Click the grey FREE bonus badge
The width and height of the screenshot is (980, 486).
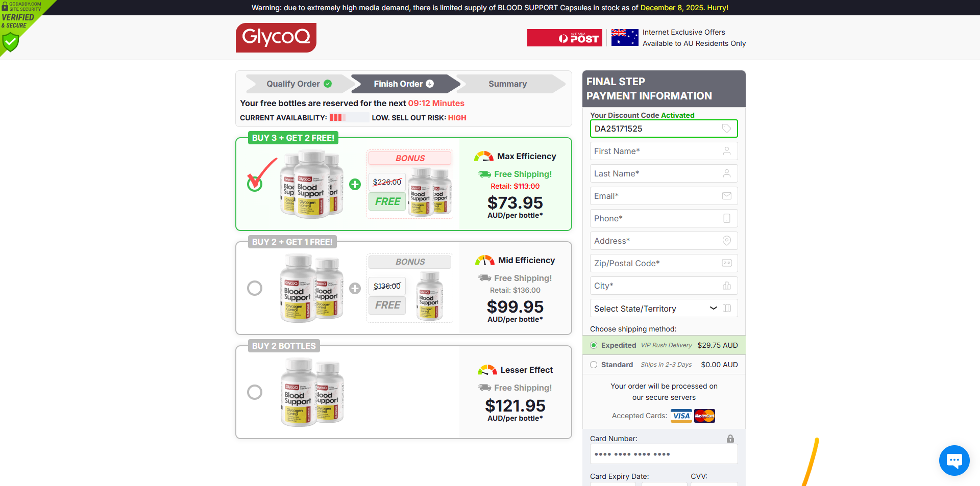click(387, 305)
